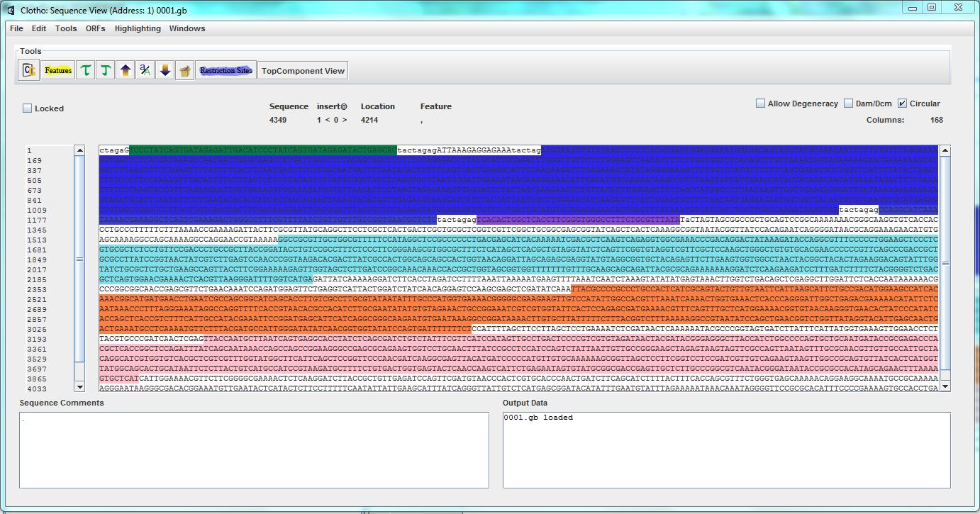This screenshot has height=514, width=980.
Task: Click the orange highlighted feature region in row 2689
Action: (518, 309)
